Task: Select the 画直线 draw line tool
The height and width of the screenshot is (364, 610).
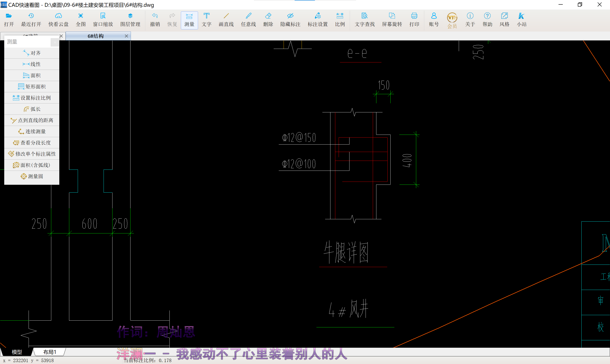Action: click(226, 20)
